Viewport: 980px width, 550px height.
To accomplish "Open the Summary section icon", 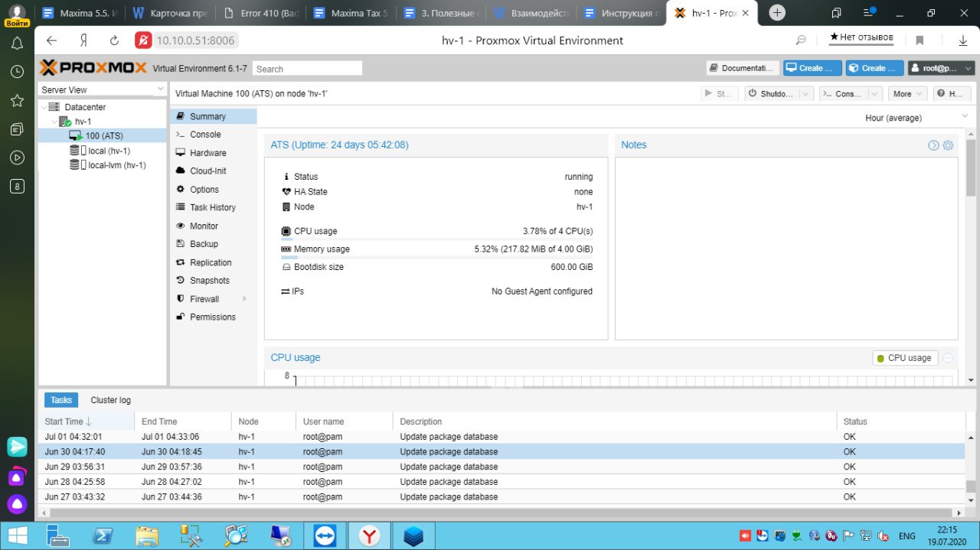I will (x=181, y=116).
